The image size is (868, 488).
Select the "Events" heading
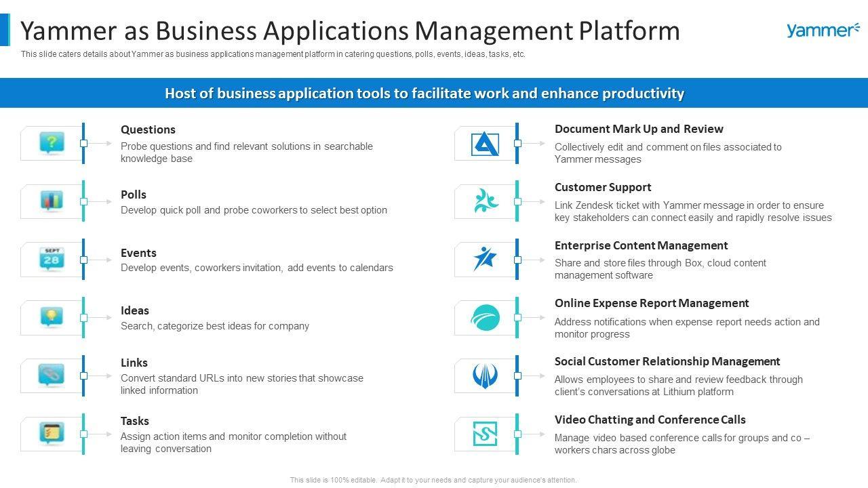(138, 253)
